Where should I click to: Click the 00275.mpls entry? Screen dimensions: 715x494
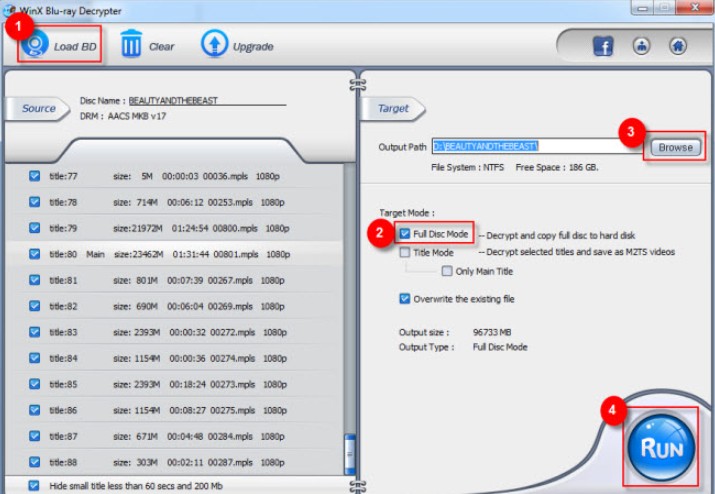click(232, 410)
